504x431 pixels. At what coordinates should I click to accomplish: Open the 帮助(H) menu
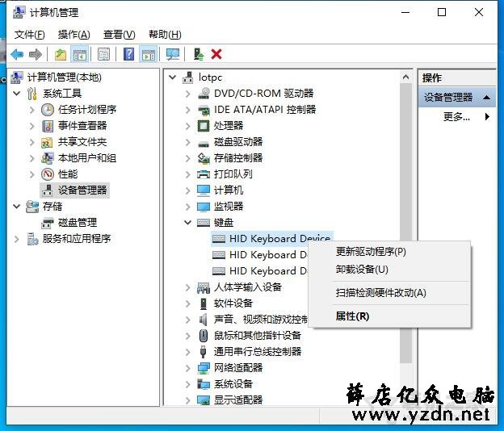point(165,35)
